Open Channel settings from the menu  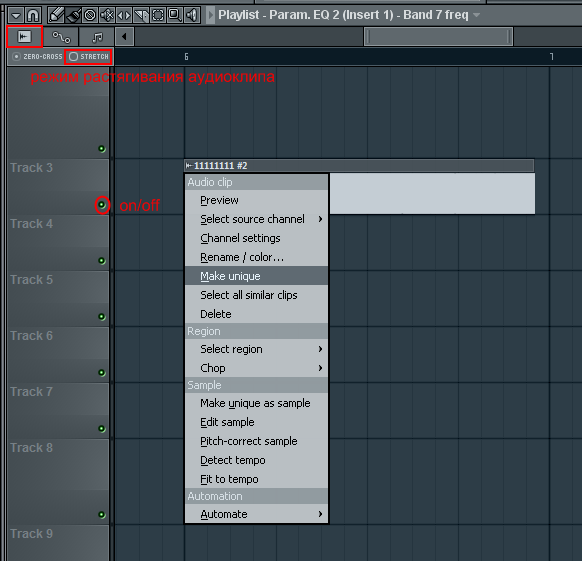(256, 238)
